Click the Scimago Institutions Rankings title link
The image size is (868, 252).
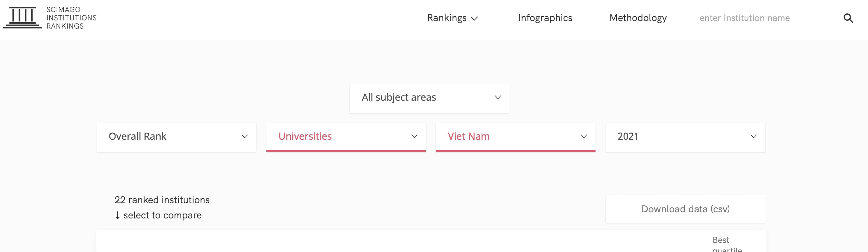[x=71, y=18]
